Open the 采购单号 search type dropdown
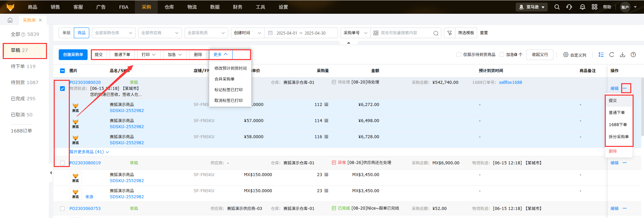 coord(355,33)
